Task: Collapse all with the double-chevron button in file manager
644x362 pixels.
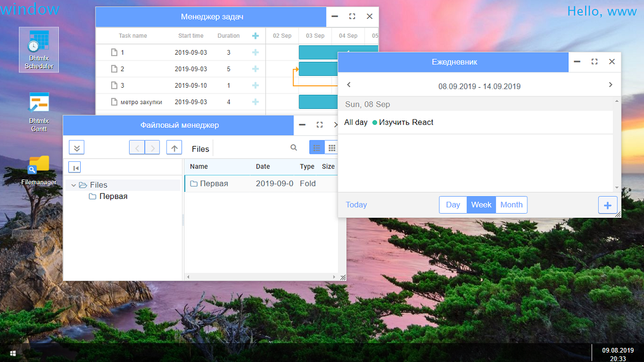Action: [77, 147]
